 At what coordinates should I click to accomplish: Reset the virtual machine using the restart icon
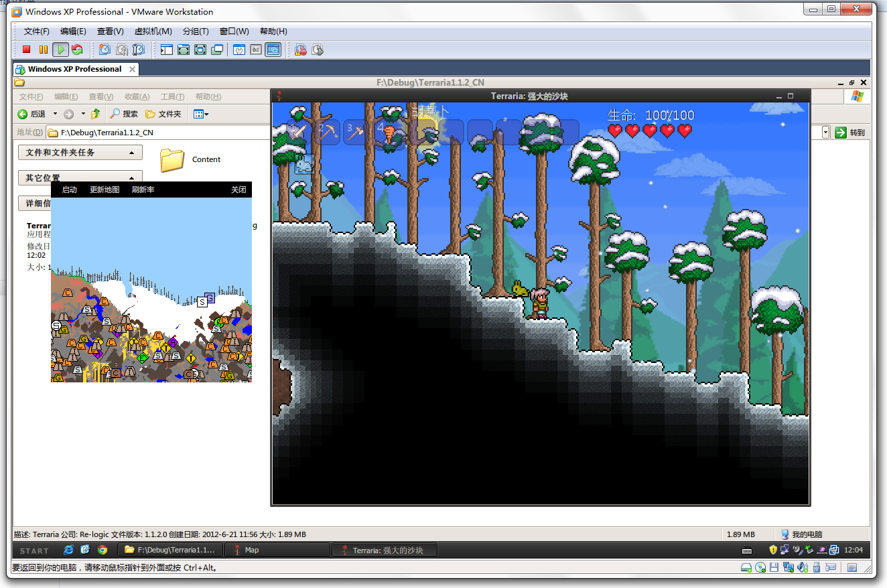78,50
